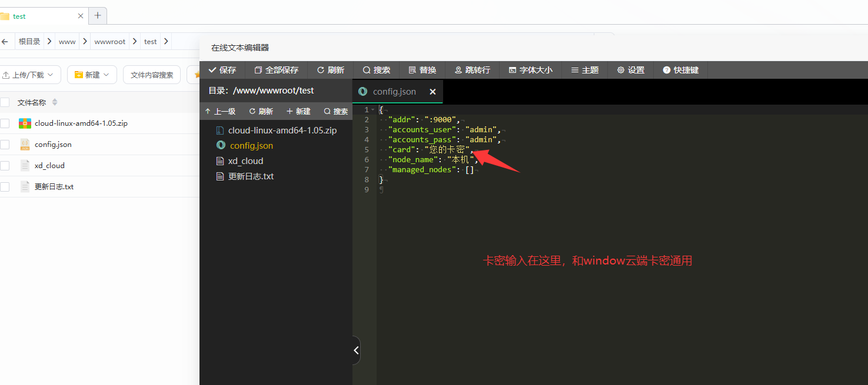Tick the checkbox for cloud-linux-amd64-1.05.zip
Viewport: 868px width, 385px height.
pos(5,123)
